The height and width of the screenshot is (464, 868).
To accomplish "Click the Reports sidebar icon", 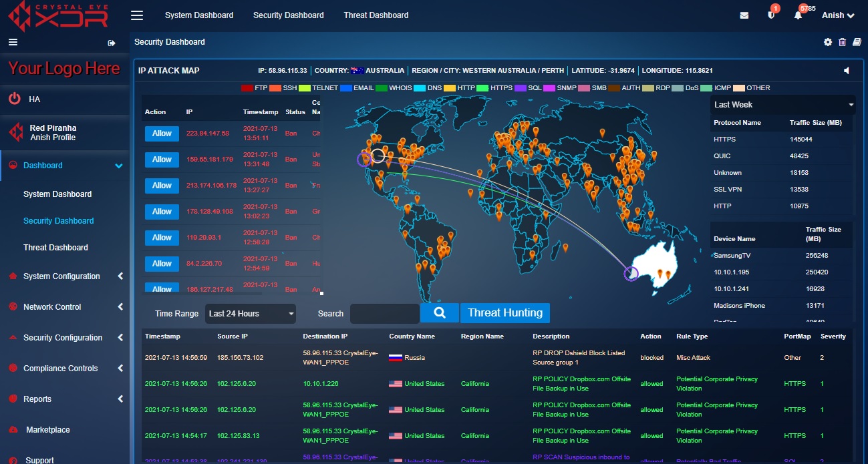I will pos(11,399).
